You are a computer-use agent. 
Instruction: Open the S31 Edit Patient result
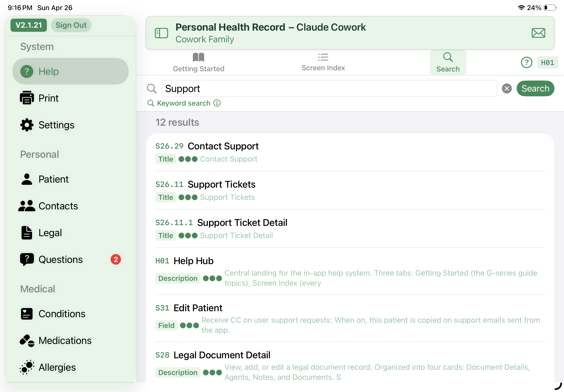(350, 318)
